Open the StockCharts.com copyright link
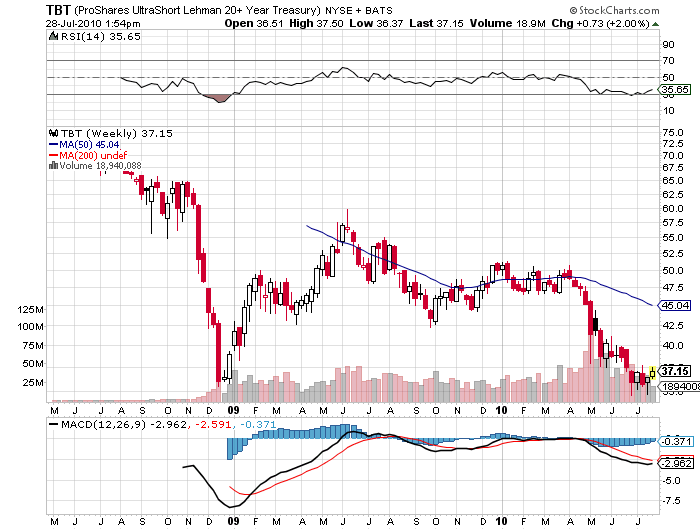The width and height of the screenshot is (700, 530). coord(614,10)
